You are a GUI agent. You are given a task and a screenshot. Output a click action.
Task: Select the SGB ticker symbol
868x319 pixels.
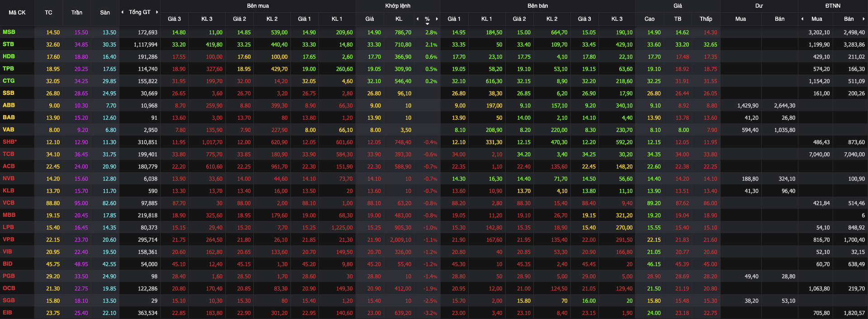(9, 300)
